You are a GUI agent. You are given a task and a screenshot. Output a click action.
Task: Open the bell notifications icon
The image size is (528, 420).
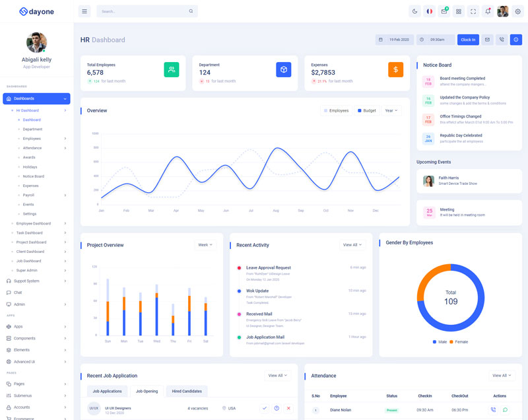(x=488, y=11)
